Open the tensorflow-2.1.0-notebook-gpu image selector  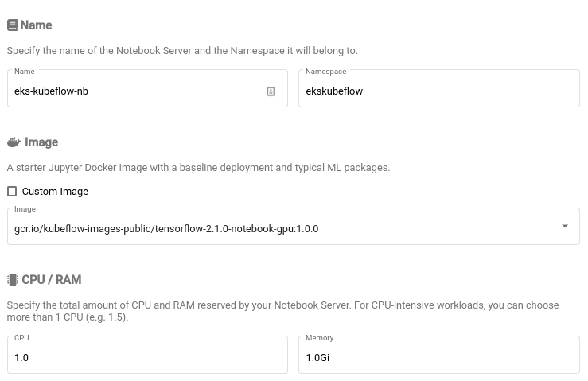tap(278, 228)
